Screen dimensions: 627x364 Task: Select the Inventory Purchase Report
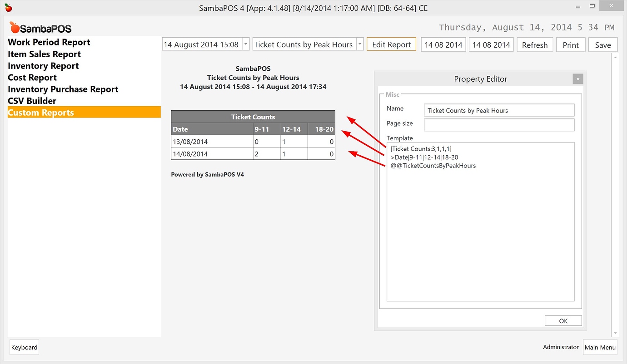tap(63, 89)
